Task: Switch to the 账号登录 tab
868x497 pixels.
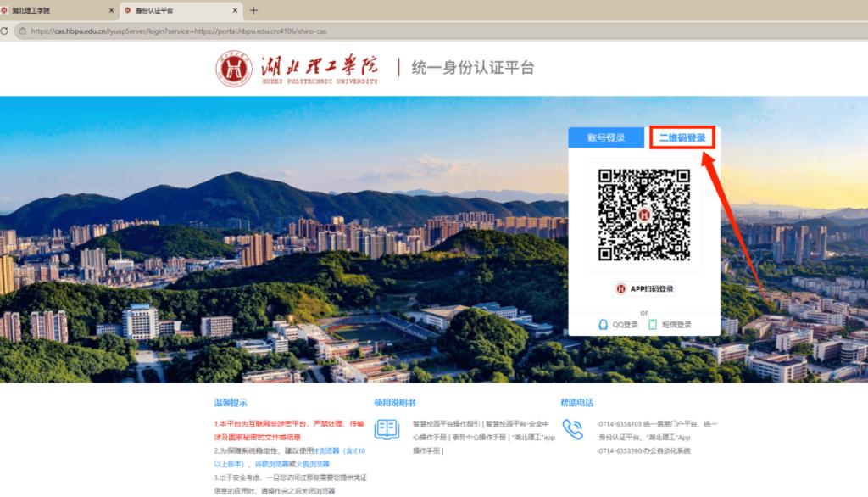Action: (x=606, y=137)
